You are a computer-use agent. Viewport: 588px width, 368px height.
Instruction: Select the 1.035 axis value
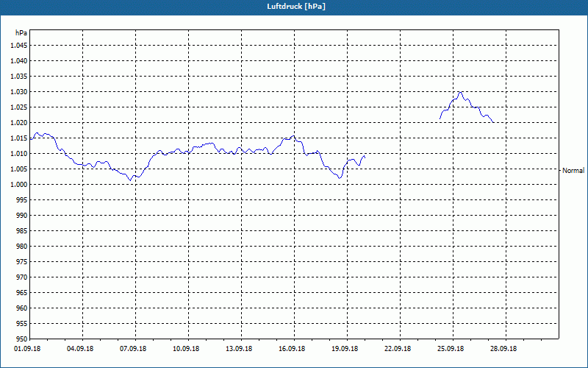point(19,77)
